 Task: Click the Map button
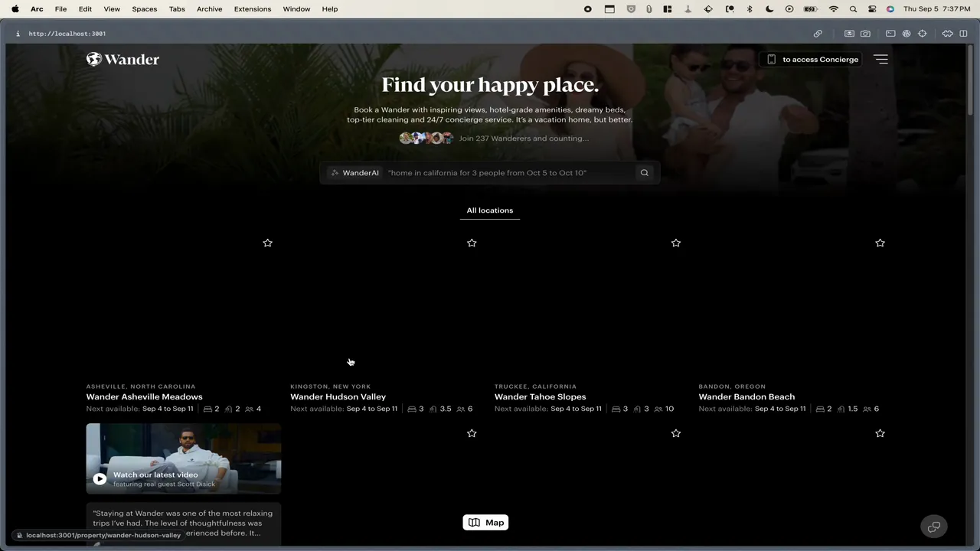486,523
